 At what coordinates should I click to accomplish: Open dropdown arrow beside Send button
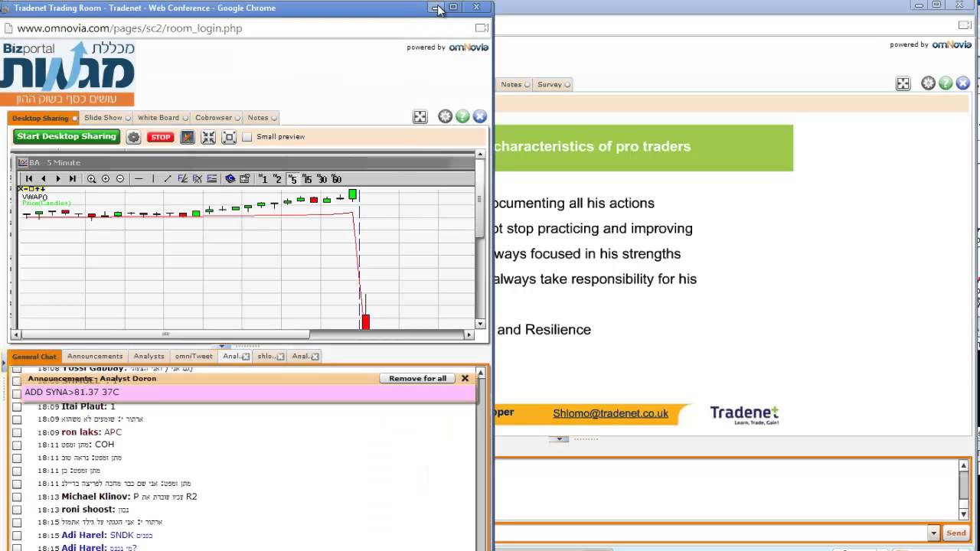[933, 533]
